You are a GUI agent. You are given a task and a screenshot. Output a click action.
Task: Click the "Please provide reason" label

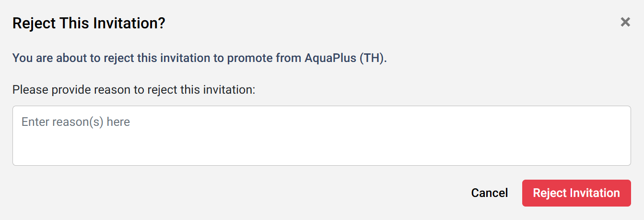[134, 89]
